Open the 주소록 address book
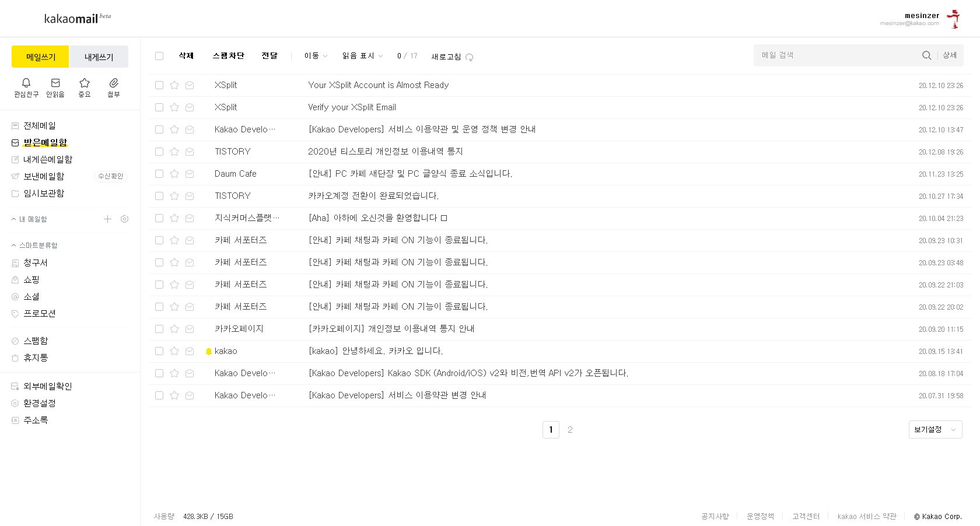Viewport: 980px width, 526px height. tap(36, 420)
